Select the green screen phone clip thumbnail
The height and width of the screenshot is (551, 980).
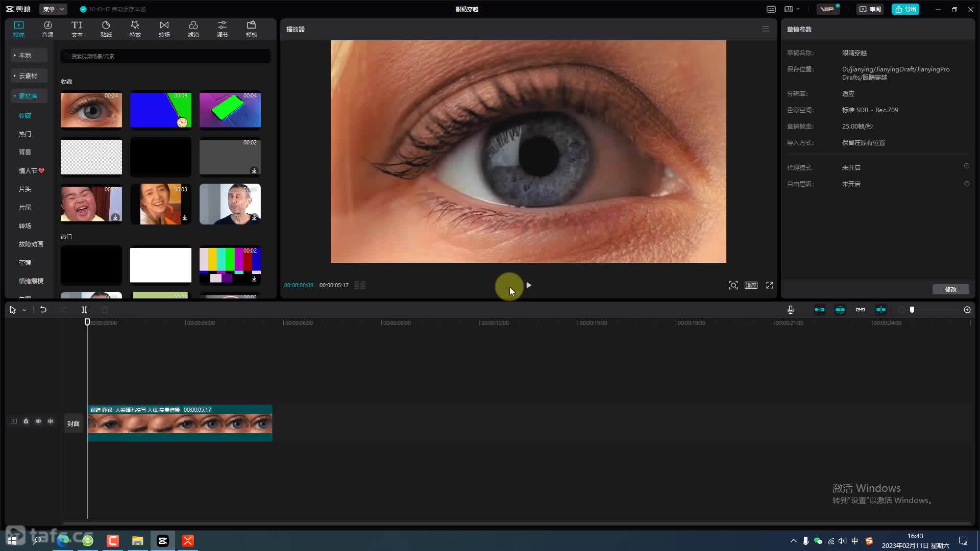tap(230, 110)
